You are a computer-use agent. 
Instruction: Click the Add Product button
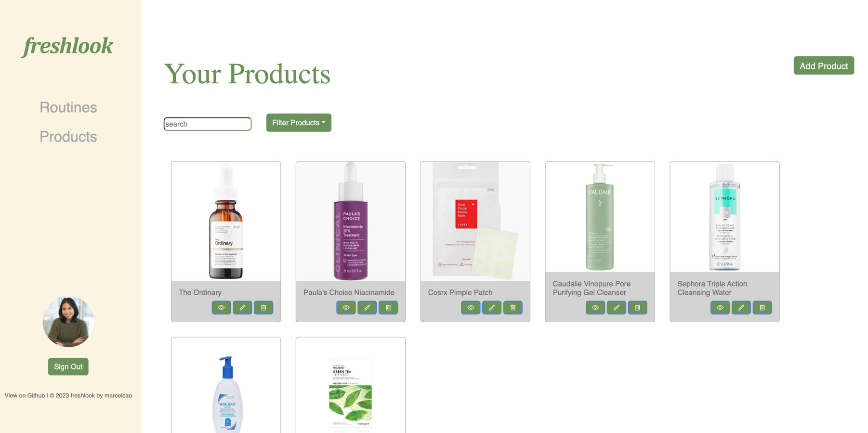click(x=824, y=66)
